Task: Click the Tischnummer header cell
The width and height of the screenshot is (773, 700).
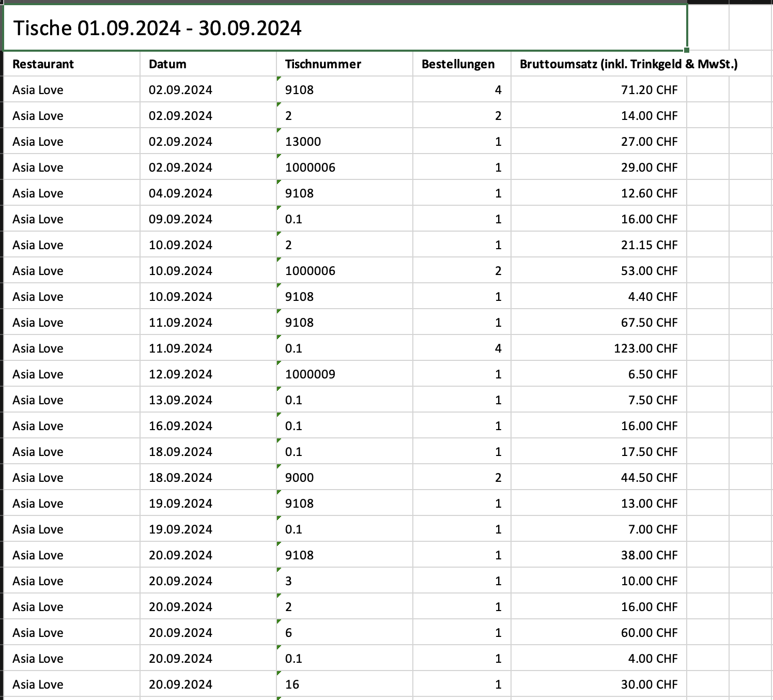Action: click(x=345, y=64)
